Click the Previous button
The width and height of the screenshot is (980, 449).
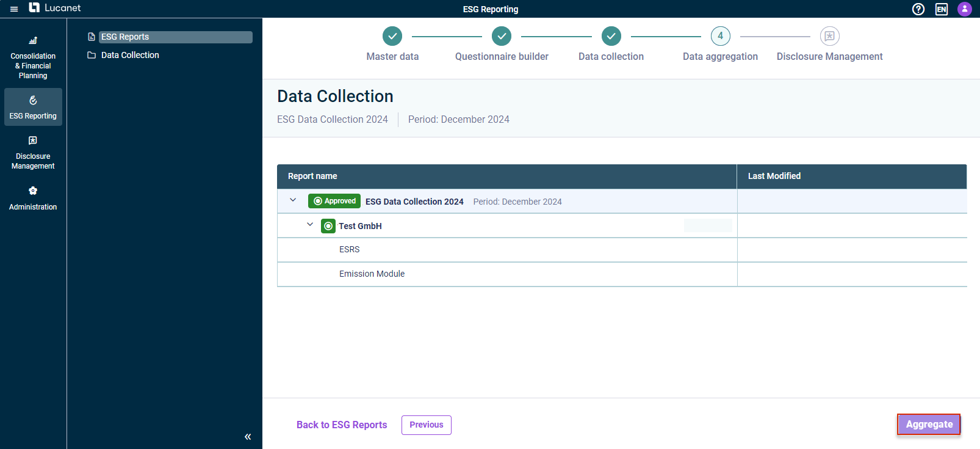[x=427, y=425]
